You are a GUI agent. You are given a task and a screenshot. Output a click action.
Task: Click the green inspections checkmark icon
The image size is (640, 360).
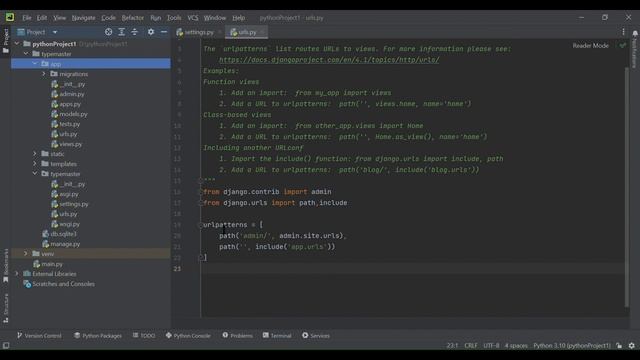[622, 46]
